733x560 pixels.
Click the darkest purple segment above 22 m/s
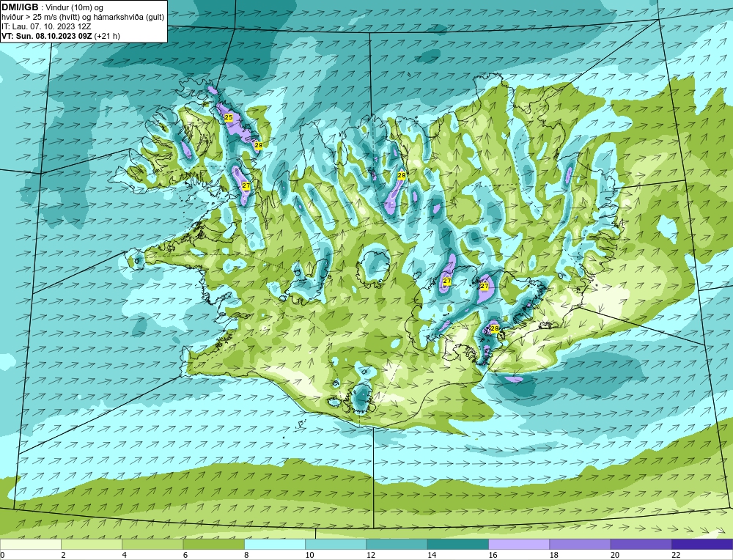pos(702,544)
